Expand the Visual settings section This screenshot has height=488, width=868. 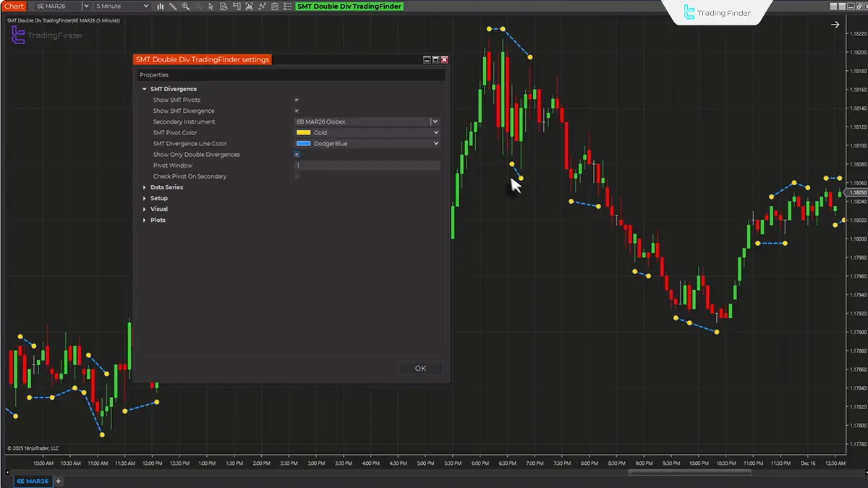click(x=158, y=209)
